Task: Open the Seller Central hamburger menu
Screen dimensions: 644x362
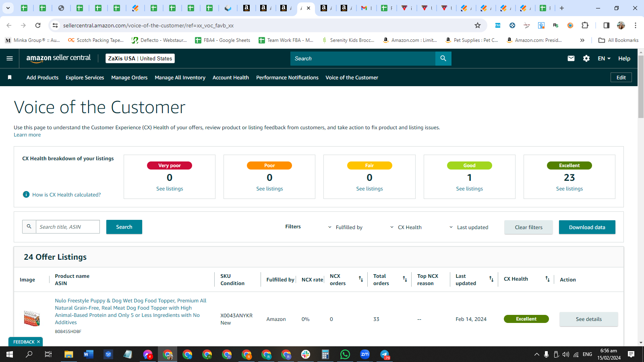Action: pyautogui.click(x=10, y=58)
